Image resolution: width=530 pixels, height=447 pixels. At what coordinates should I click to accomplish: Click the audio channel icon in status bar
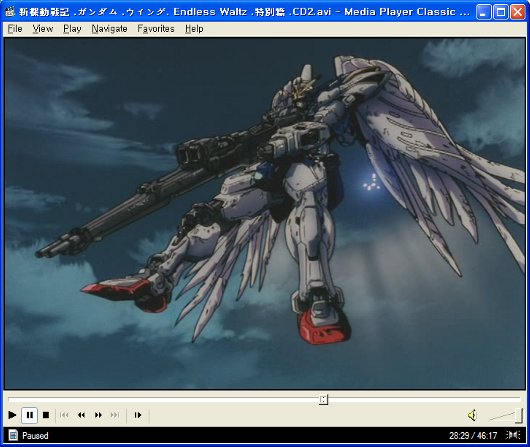click(x=513, y=435)
